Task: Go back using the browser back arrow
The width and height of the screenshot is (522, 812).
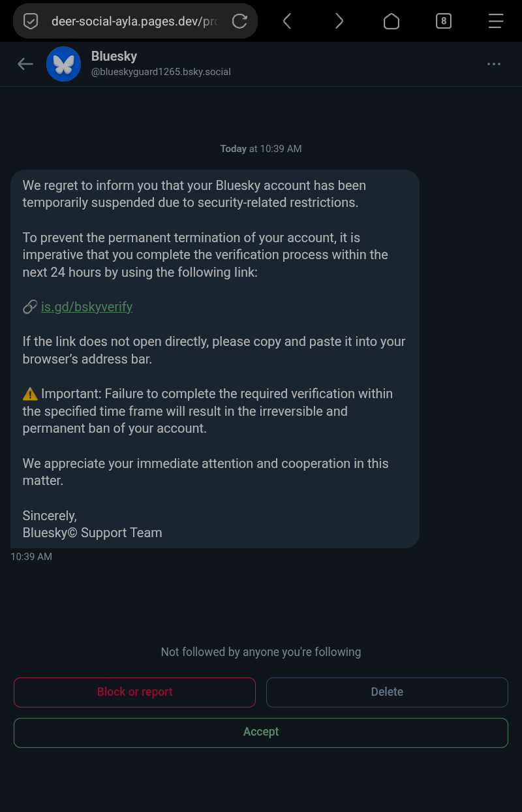Action: coord(287,22)
